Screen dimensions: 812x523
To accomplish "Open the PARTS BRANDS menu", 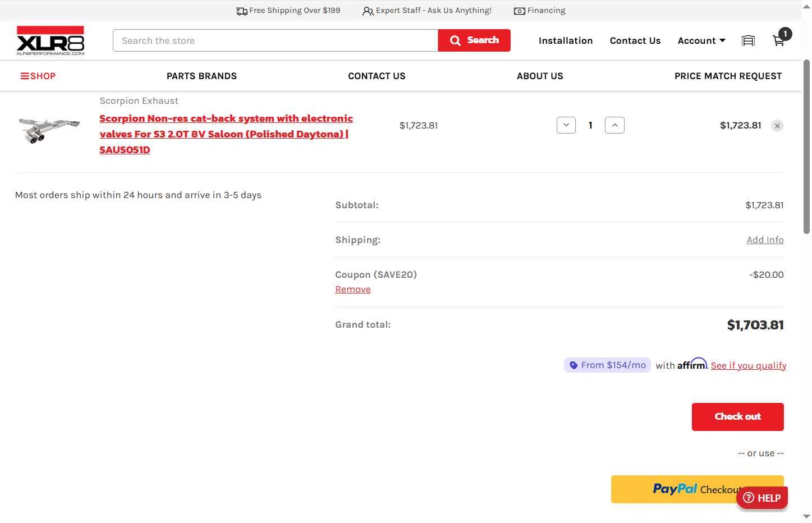I will [x=201, y=76].
